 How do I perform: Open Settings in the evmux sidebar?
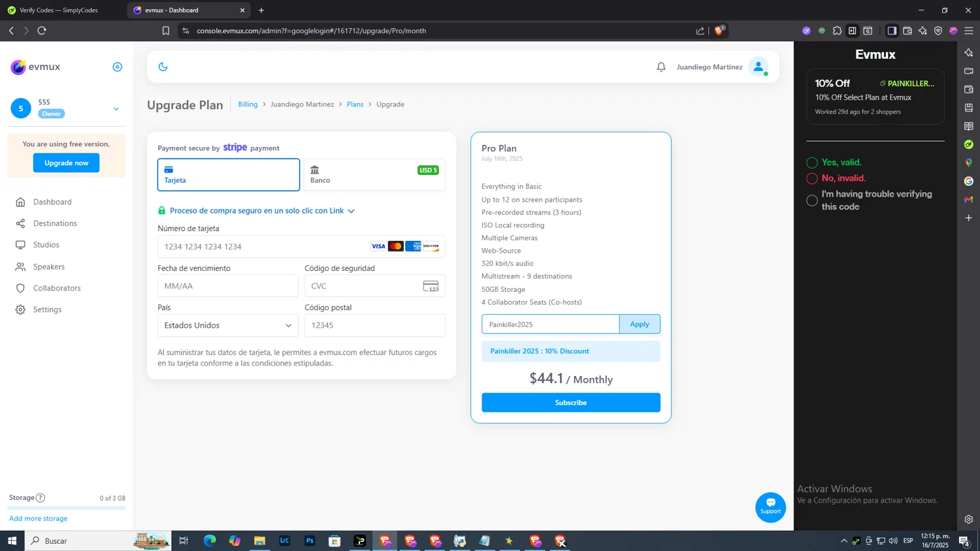click(x=47, y=309)
